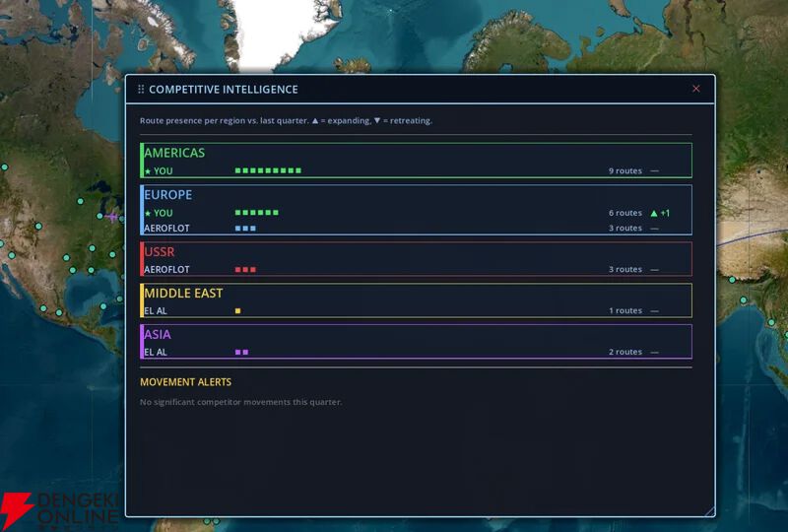Select the EUROPE region heading
The image size is (788, 532).
click(168, 194)
